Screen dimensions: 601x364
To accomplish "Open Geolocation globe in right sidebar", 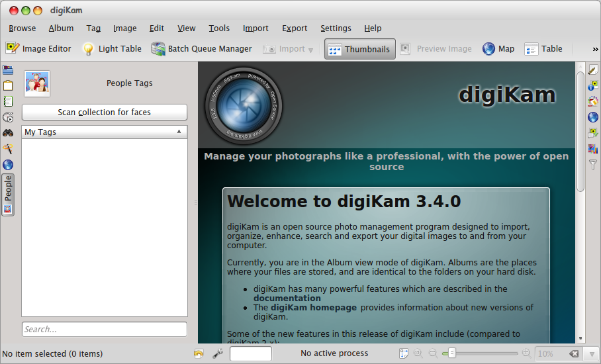I will (x=593, y=117).
